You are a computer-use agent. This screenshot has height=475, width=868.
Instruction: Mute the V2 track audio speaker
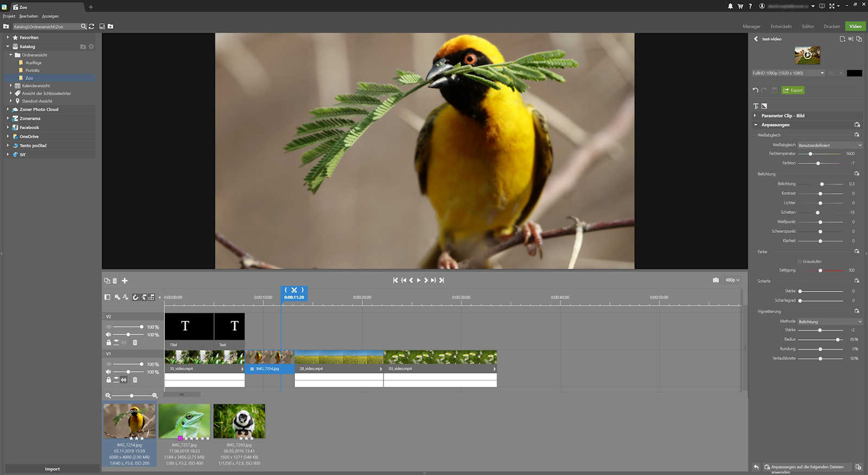[x=108, y=335]
